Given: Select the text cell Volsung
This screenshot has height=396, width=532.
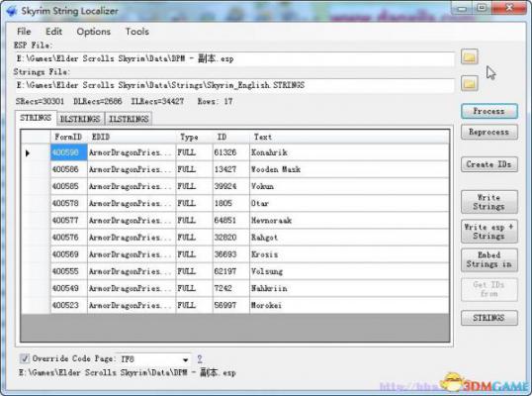Looking at the screenshot, I should click(x=349, y=271).
